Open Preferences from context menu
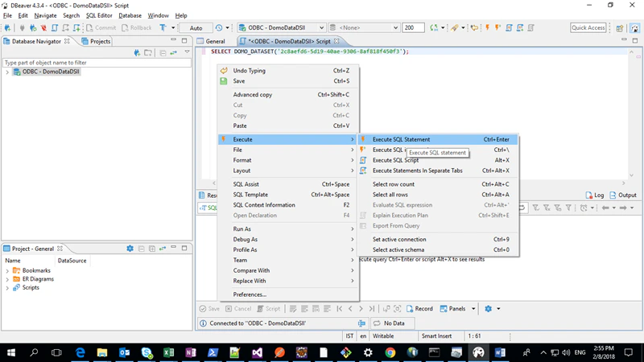Viewport: 644px width, 362px height. [x=288, y=294]
